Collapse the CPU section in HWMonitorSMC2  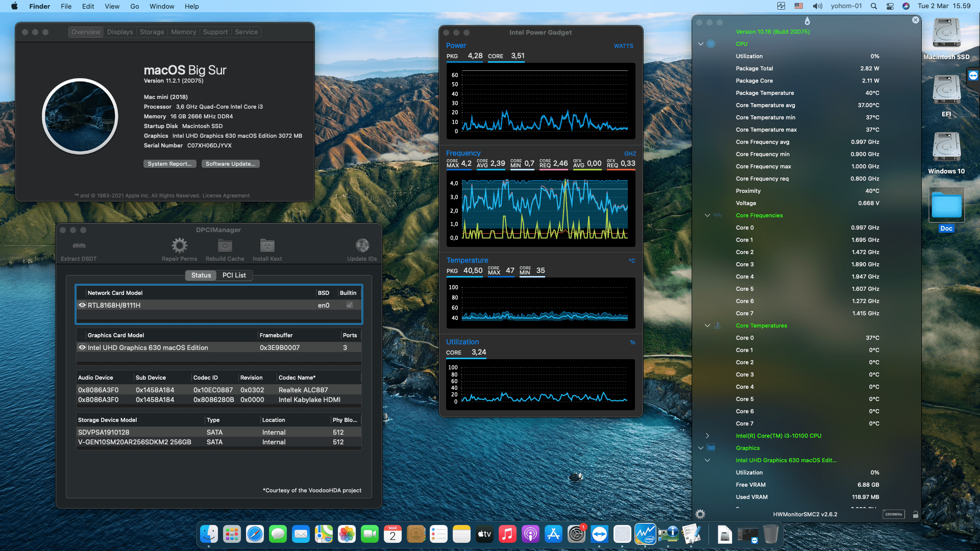(700, 44)
